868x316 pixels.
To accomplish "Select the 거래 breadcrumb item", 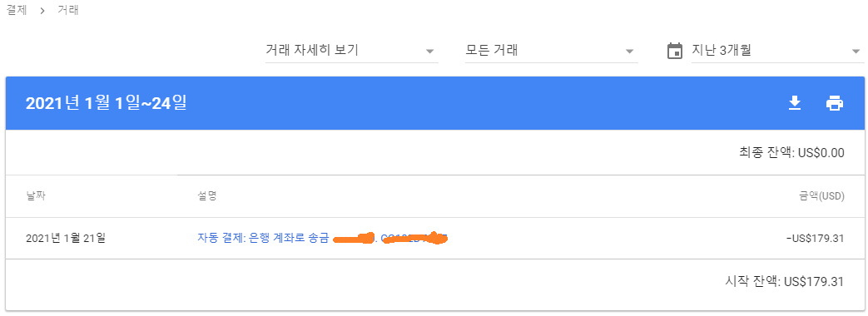I will (68, 11).
